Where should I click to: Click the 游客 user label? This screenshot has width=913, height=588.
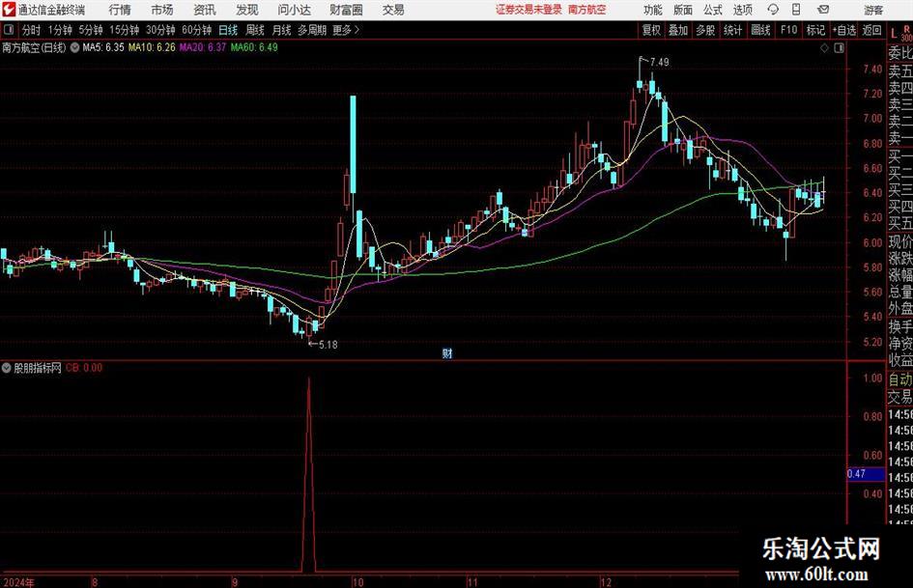pos(873,10)
